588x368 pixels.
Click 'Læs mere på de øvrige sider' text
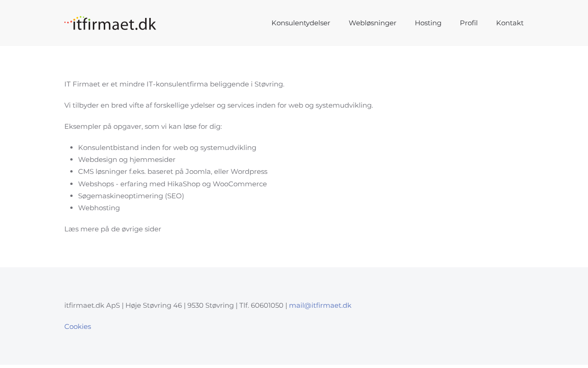(x=113, y=229)
